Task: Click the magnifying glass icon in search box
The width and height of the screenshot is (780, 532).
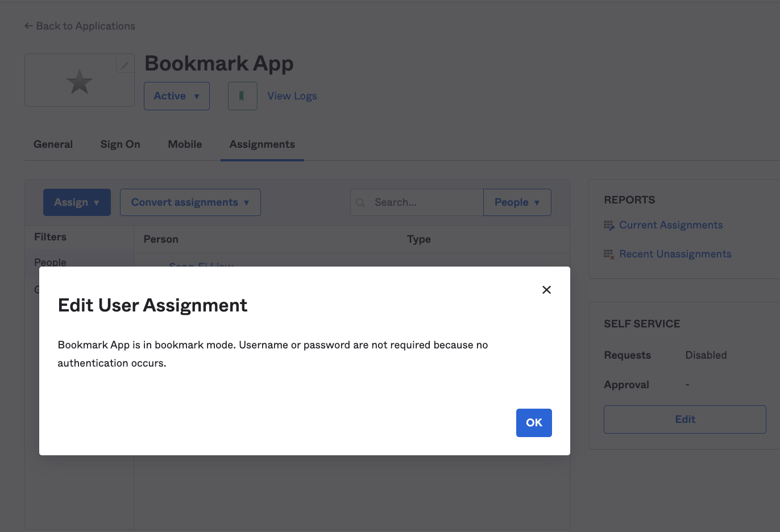Action: point(360,202)
